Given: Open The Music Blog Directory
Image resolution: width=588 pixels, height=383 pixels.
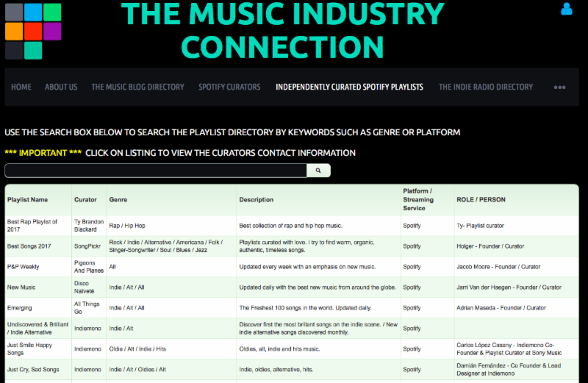Looking at the screenshot, I should [x=137, y=87].
